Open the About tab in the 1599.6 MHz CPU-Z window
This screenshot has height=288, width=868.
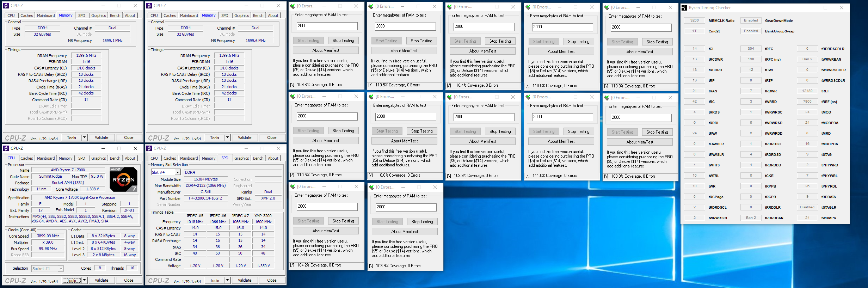coord(273,16)
